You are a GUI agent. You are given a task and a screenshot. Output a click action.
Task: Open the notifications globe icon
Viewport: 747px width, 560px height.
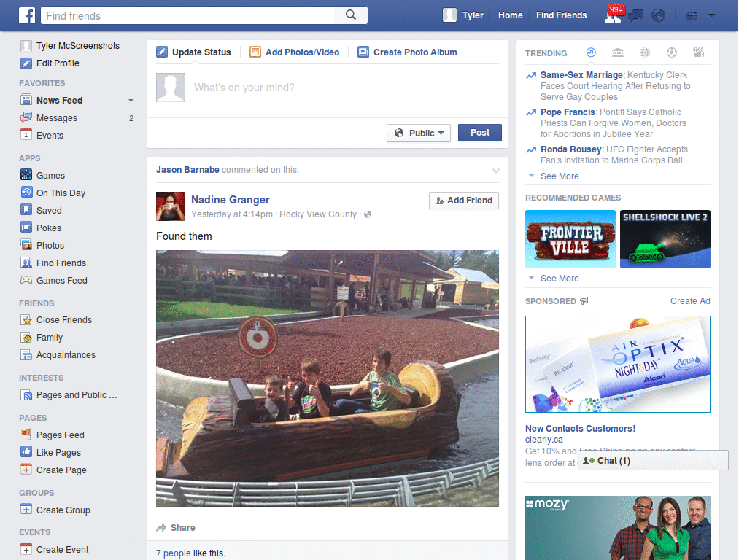coord(659,16)
